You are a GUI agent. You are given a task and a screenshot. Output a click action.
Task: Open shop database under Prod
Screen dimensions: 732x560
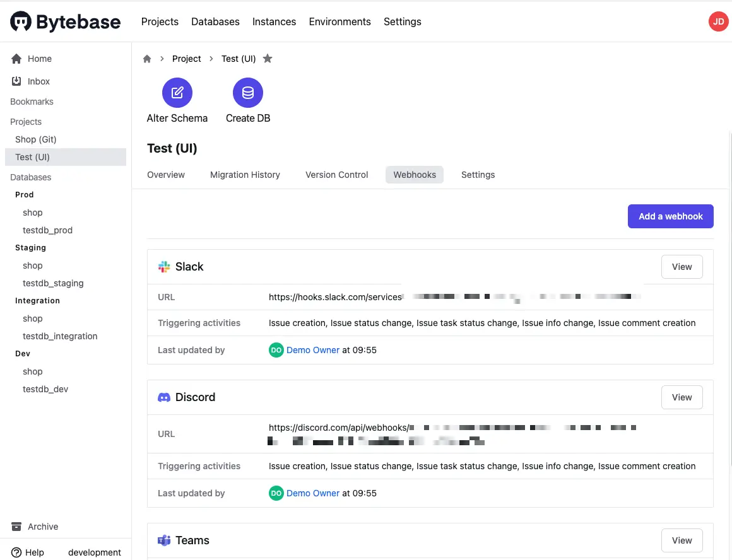(33, 213)
